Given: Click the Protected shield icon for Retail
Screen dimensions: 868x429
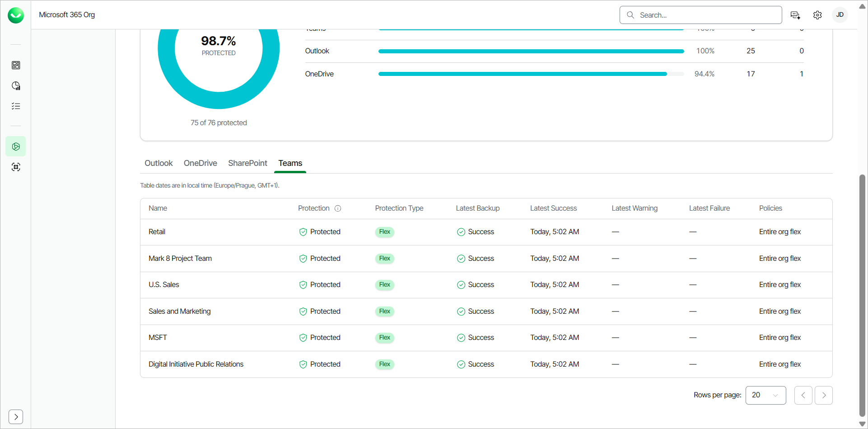Looking at the screenshot, I should pyautogui.click(x=303, y=232).
